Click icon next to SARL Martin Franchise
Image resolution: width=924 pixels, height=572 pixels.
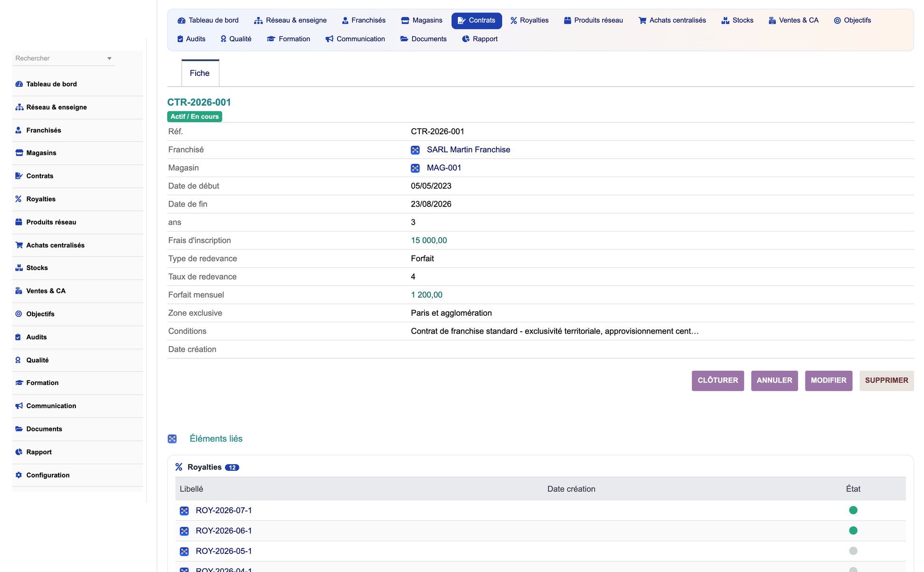(x=415, y=150)
